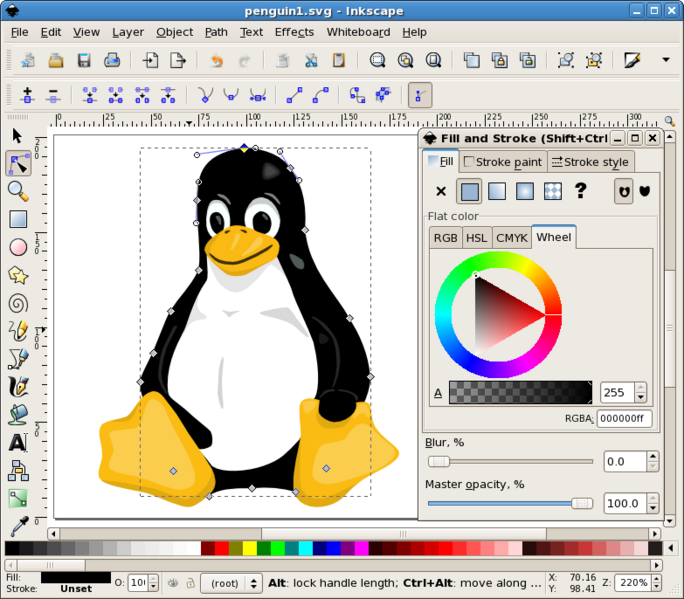
Task: Switch to the Stroke style tab
Action: click(x=591, y=162)
